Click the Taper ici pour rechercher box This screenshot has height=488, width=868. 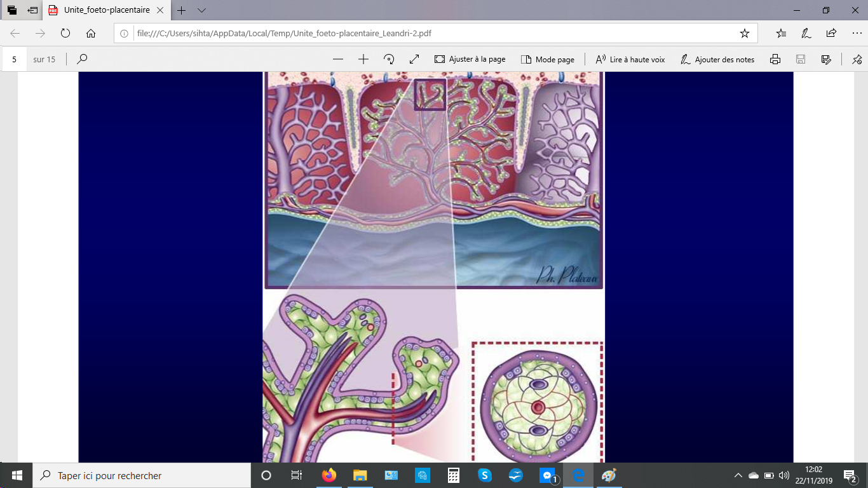(140, 475)
